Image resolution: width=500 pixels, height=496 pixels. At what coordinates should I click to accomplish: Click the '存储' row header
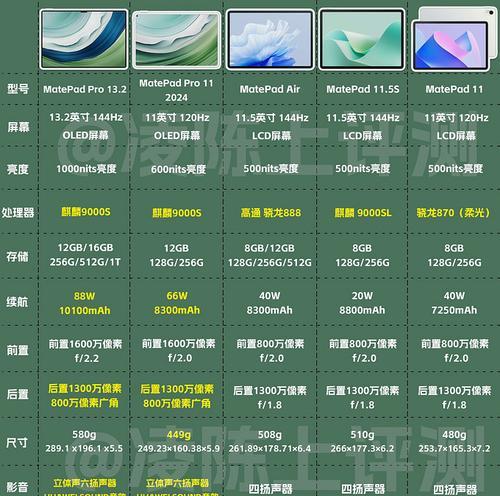pyautogui.click(x=17, y=257)
